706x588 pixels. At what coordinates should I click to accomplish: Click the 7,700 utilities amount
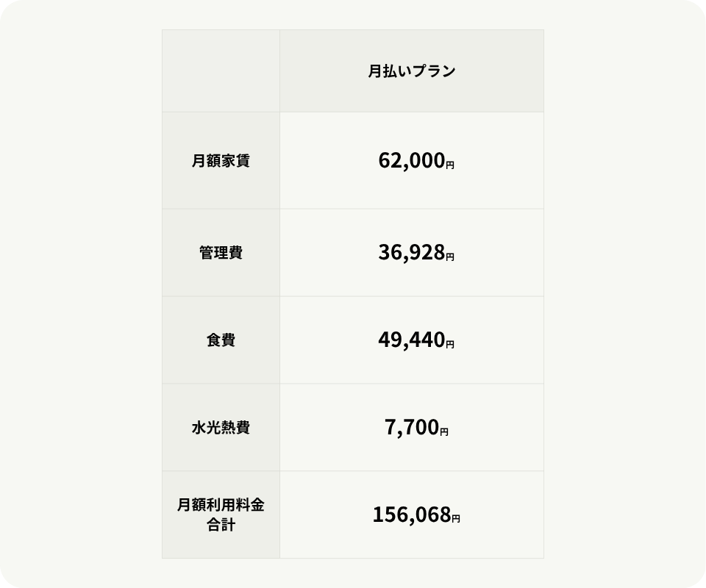tap(411, 427)
